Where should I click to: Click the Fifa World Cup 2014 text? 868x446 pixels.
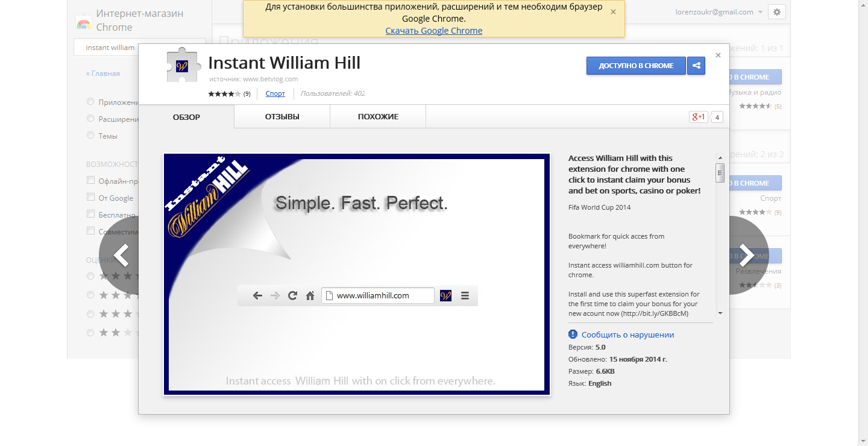(x=600, y=207)
